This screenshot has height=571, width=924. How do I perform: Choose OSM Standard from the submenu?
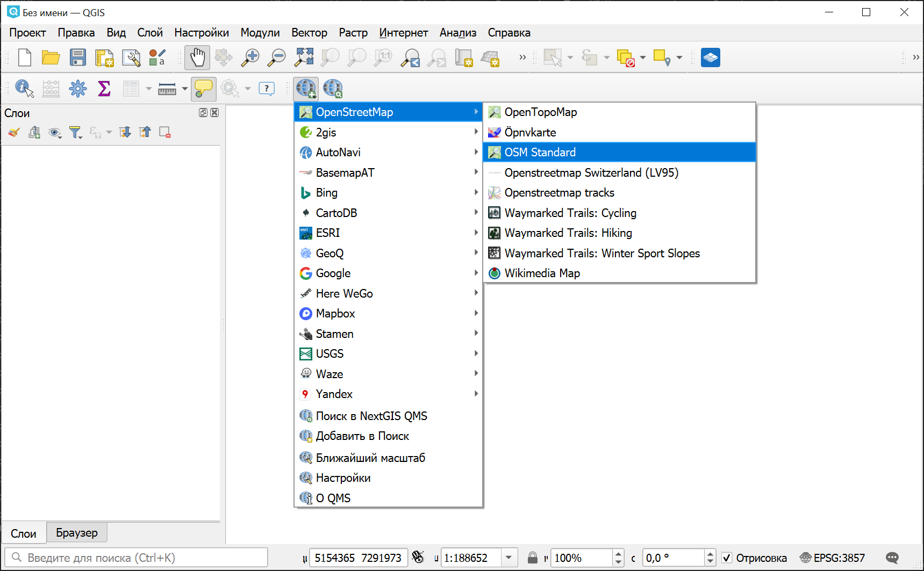540,153
